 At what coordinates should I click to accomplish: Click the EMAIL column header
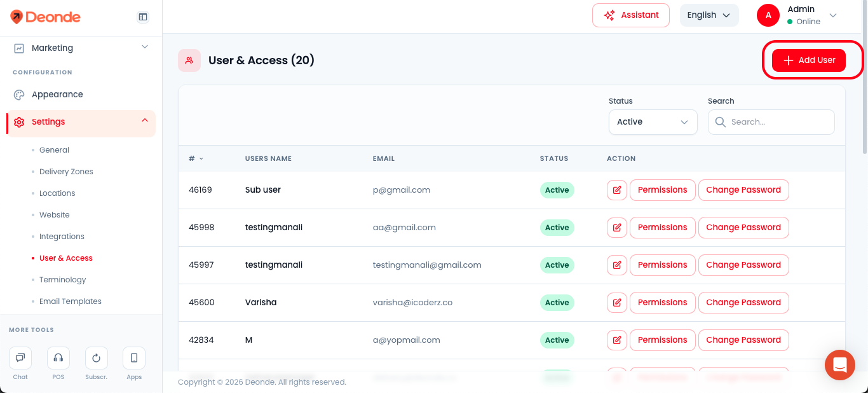[384, 159]
